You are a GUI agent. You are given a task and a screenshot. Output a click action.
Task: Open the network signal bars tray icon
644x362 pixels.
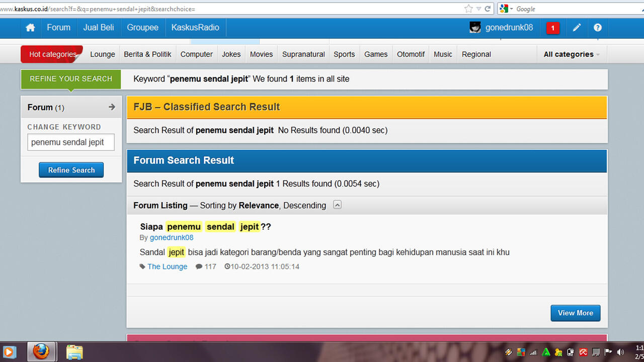coord(533,352)
